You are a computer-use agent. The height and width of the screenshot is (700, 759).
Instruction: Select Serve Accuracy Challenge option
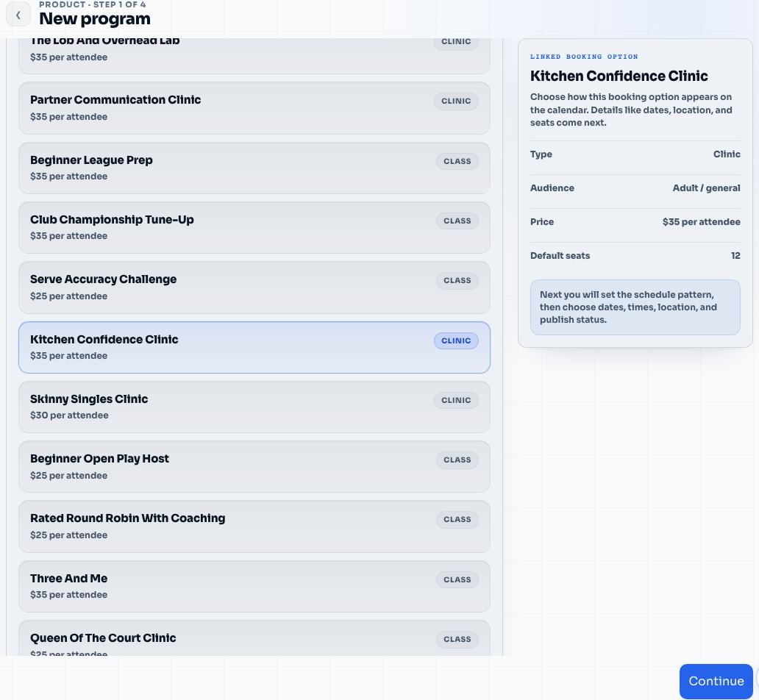point(254,287)
